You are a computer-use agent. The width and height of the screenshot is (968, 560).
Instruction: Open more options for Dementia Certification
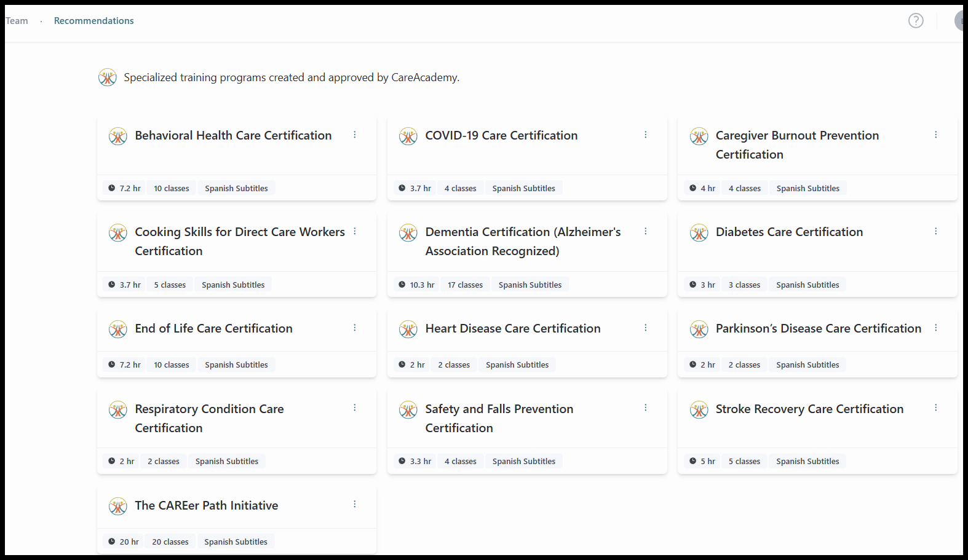pos(646,231)
